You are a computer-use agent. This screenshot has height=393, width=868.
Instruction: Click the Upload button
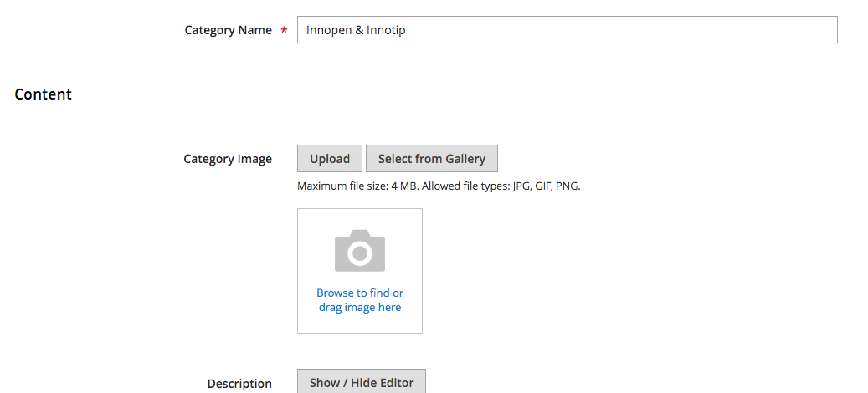click(330, 159)
